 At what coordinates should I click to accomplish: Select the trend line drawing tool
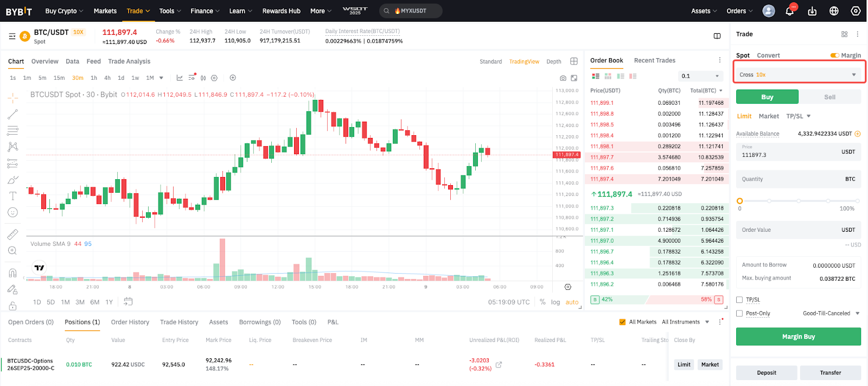click(12, 115)
